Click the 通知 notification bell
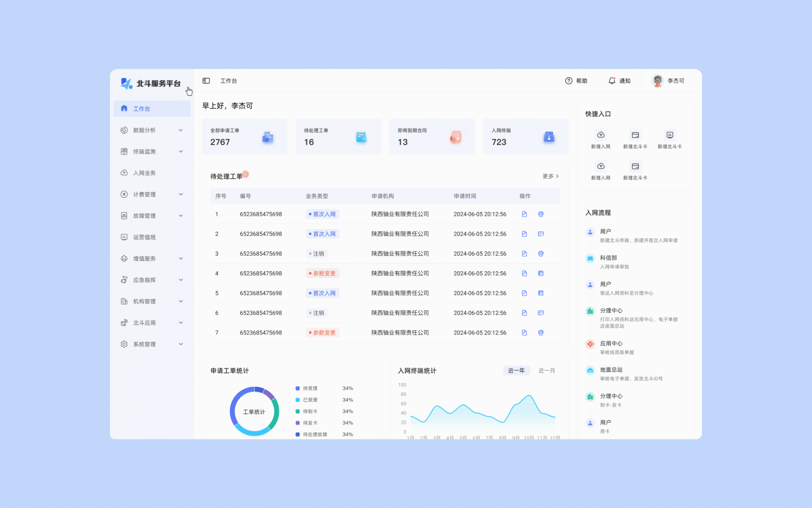Viewport: 812px width, 508px height. [x=612, y=81]
